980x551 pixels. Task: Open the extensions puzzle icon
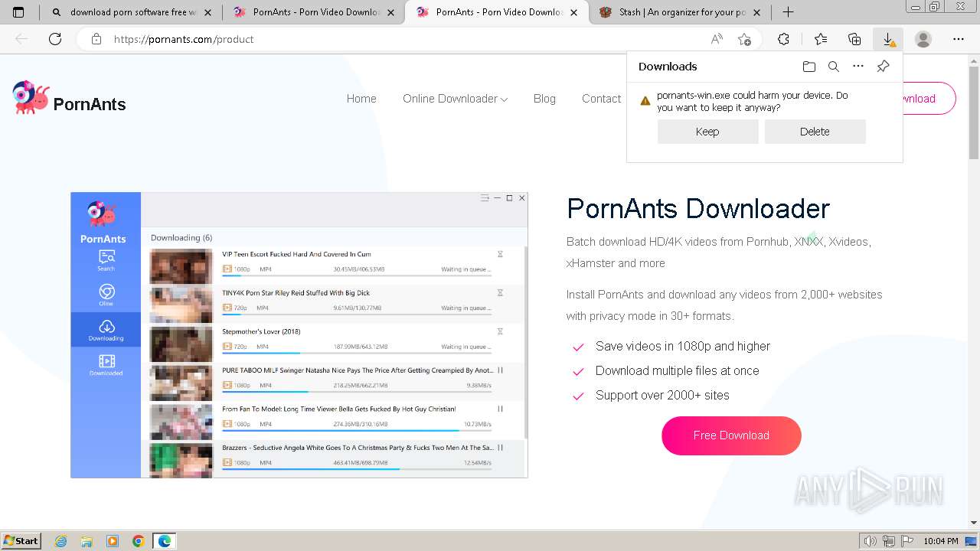tap(783, 39)
